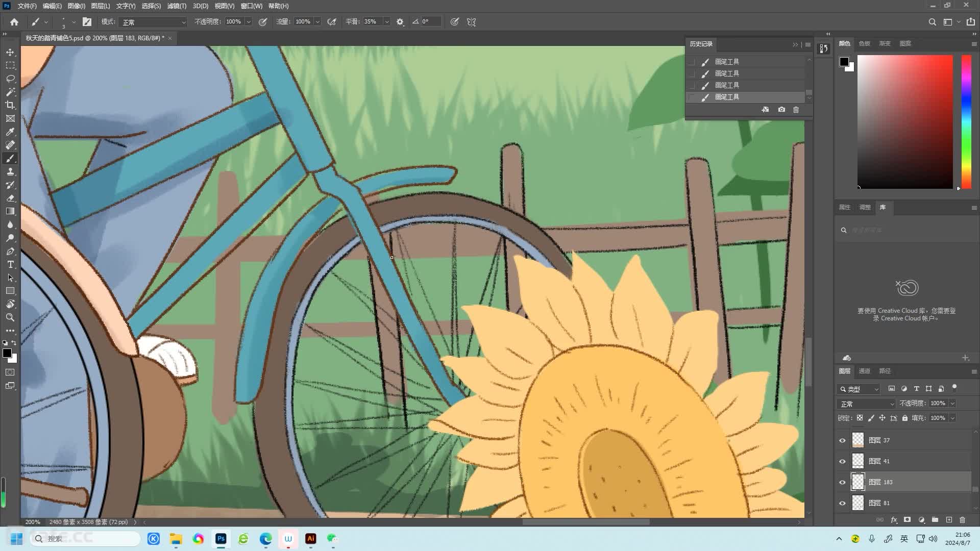
Task: Select the Move tool
Action: point(10,52)
